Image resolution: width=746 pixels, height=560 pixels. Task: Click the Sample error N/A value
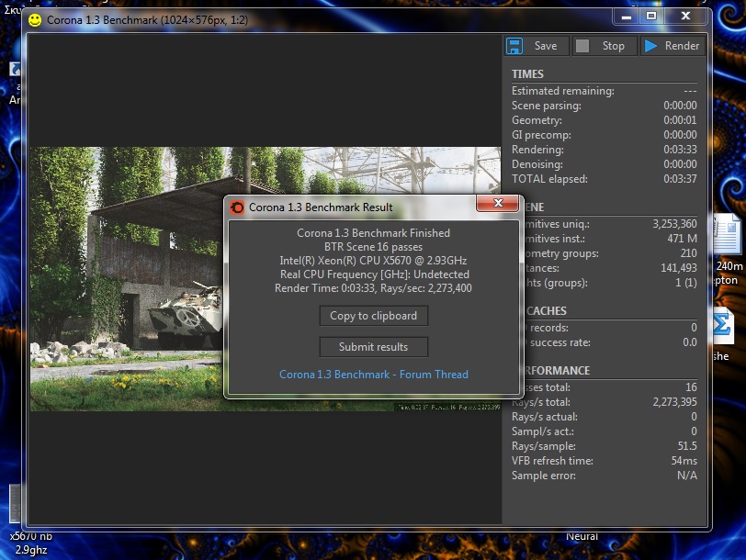(687, 476)
